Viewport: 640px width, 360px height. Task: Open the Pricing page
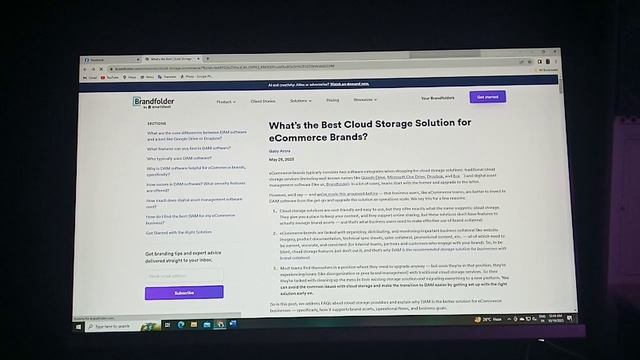pos(333,100)
